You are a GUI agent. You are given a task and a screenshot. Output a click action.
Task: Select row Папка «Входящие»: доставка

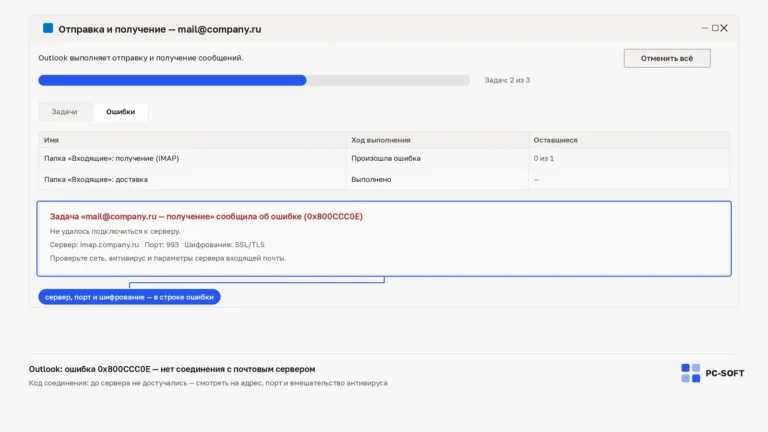click(384, 179)
